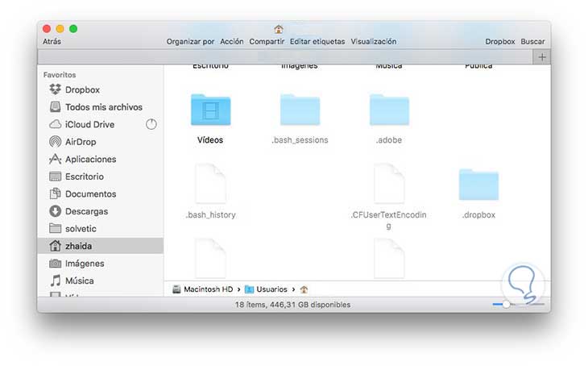Open the Organizar por menu

191,41
